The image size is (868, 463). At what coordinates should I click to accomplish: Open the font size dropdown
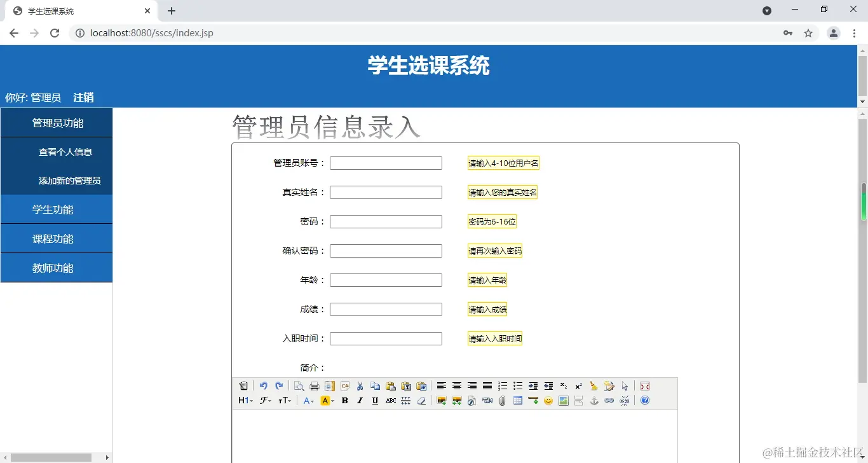point(286,401)
